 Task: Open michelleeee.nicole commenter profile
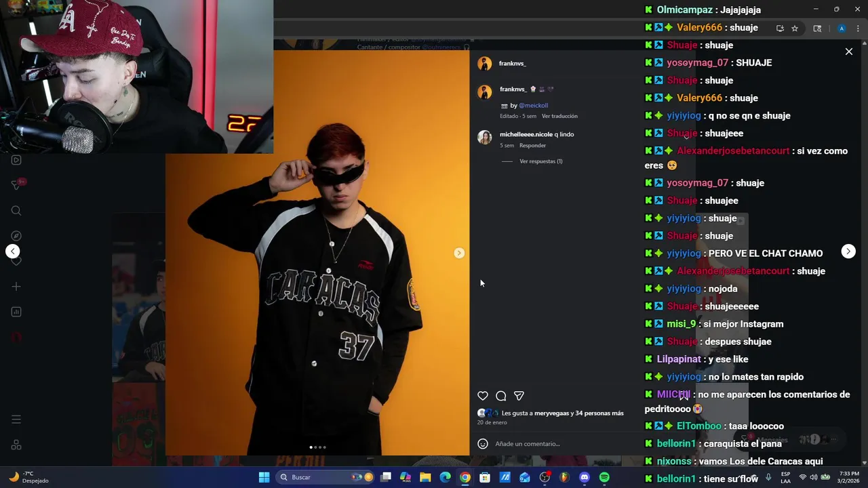tap(526, 134)
